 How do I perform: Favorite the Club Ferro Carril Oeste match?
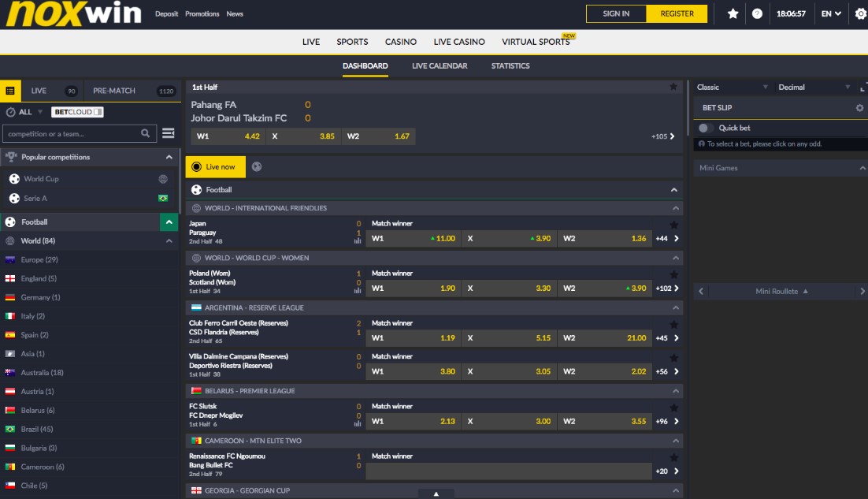[x=673, y=324]
